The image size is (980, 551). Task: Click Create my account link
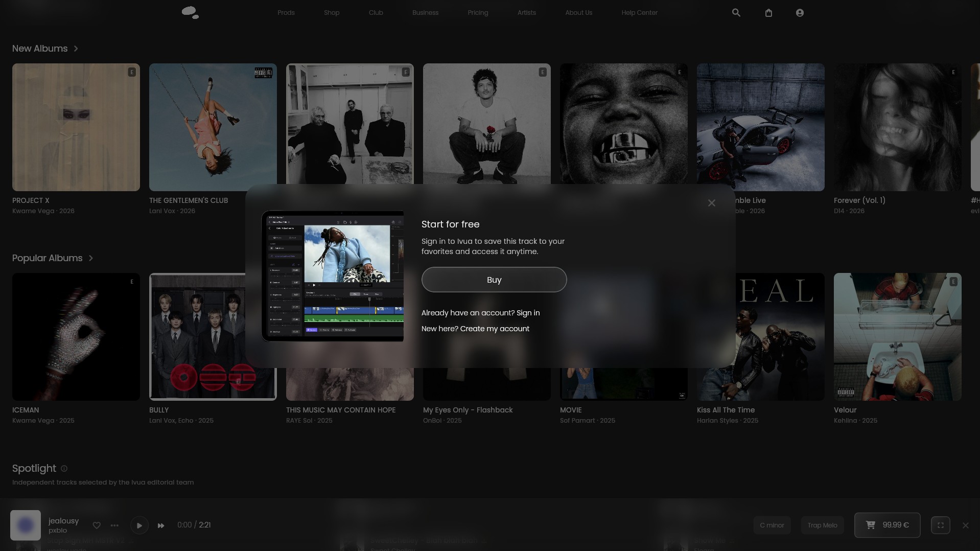[x=495, y=329]
